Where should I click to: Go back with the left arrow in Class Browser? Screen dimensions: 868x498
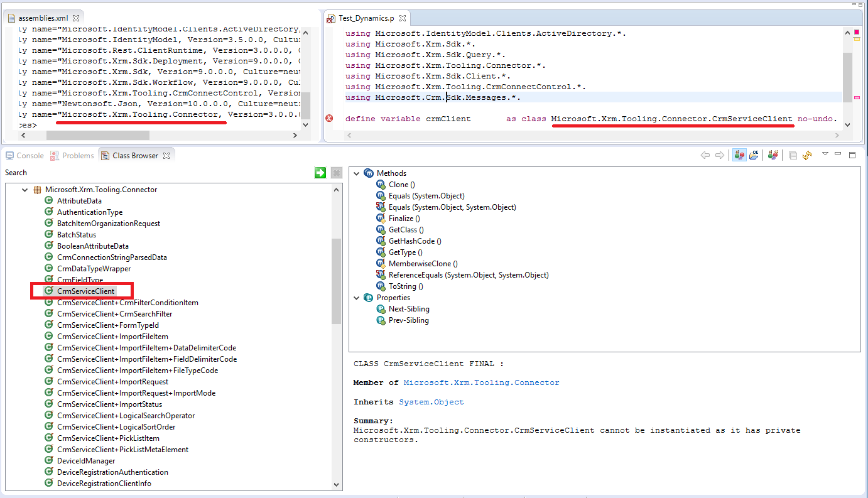[705, 156]
